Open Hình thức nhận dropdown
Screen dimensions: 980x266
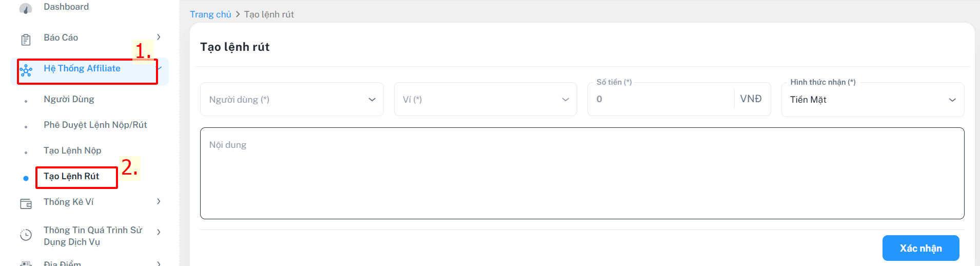point(872,100)
